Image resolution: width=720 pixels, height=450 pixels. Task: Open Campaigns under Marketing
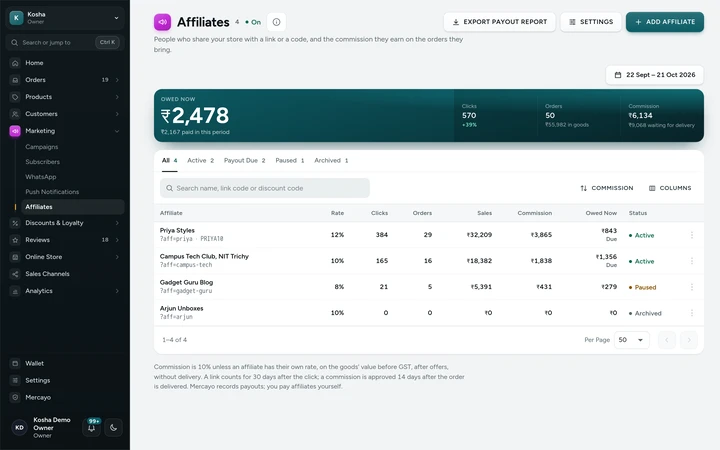(x=42, y=147)
